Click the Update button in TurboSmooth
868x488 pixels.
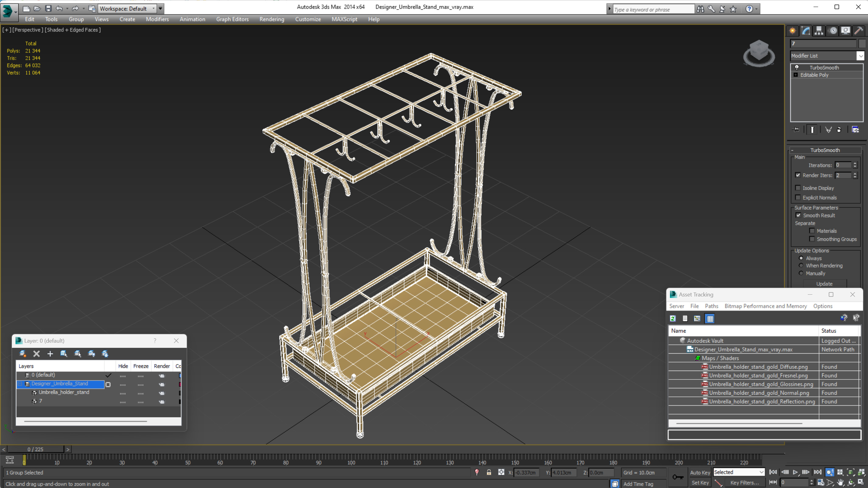pos(824,284)
